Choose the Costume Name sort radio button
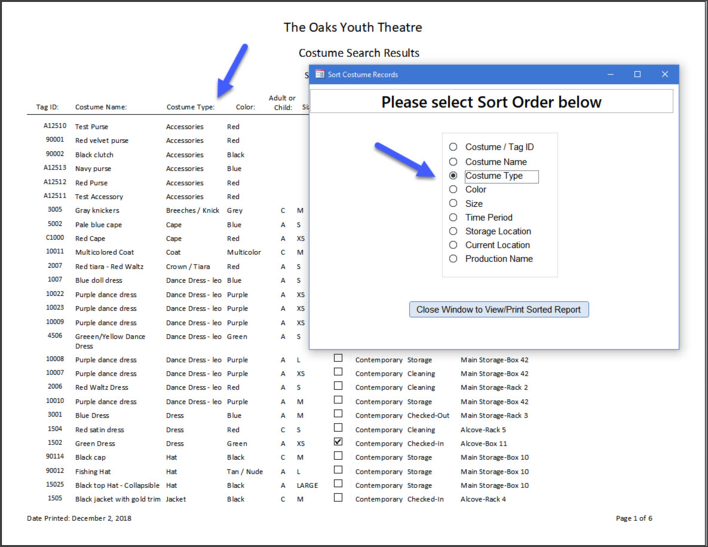The image size is (708, 547). click(453, 162)
